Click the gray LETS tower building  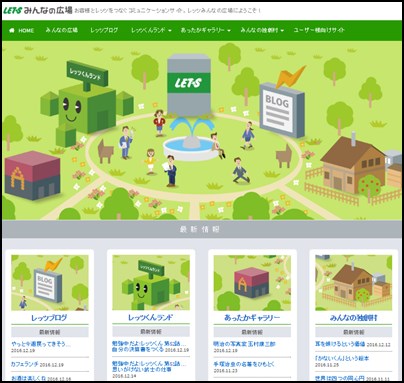[x=189, y=85]
